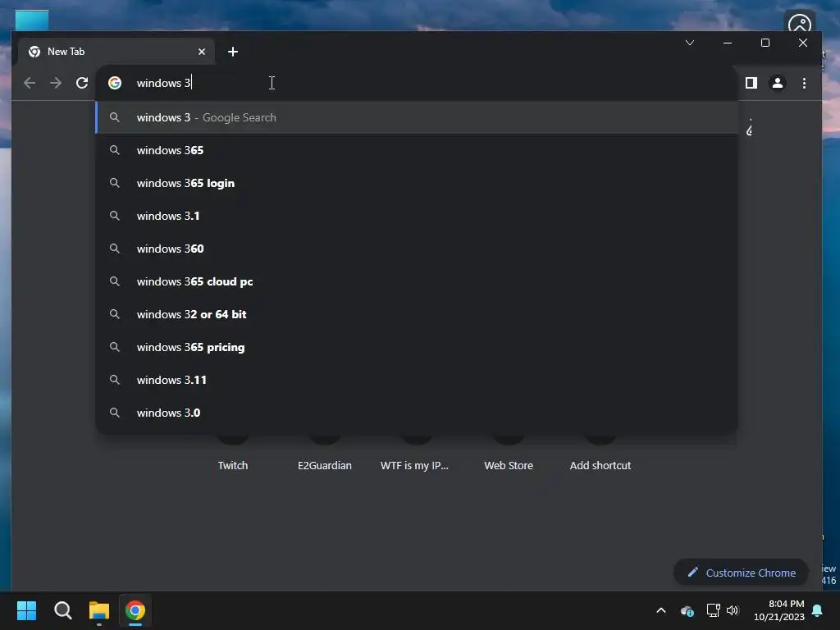Image resolution: width=840 pixels, height=630 pixels.
Task: Choose the 'windows 360' suggestion
Action: (x=417, y=249)
